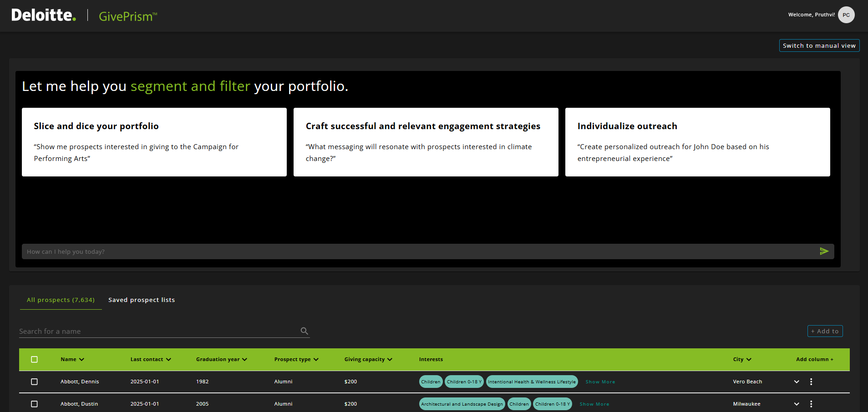Click the Add to button
The width and height of the screenshot is (868, 412).
825,331
